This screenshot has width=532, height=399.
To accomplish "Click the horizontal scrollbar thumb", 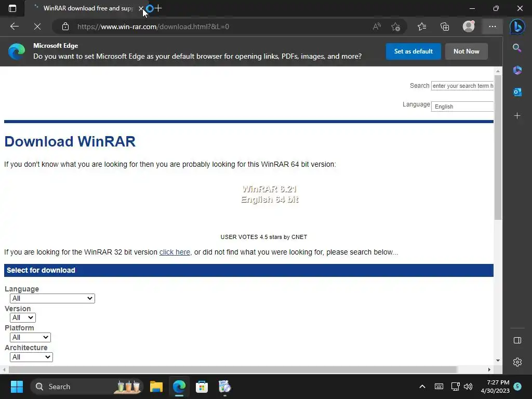I will [233, 369].
